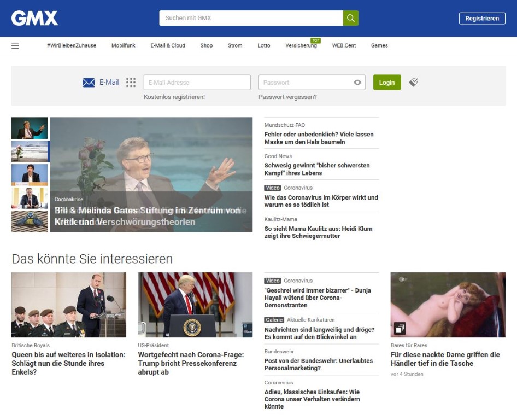Click the 'Suchen mit GMX' search field
This screenshot has width=517, height=420.
(251, 18)
